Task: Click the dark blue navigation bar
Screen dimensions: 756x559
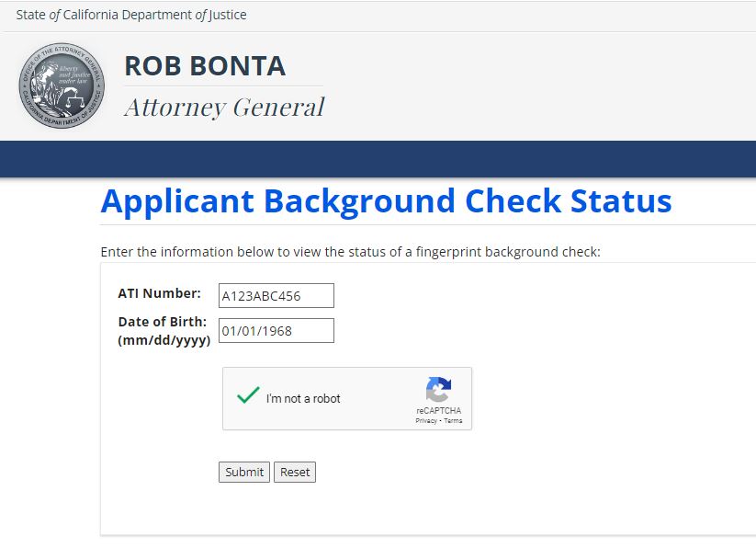Action: [378, 158]
